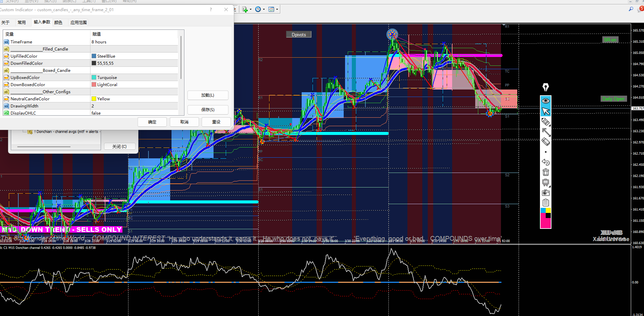Toggle the eye visibility tool in drawing palette
644x316 pixels.
coord(545,101)
